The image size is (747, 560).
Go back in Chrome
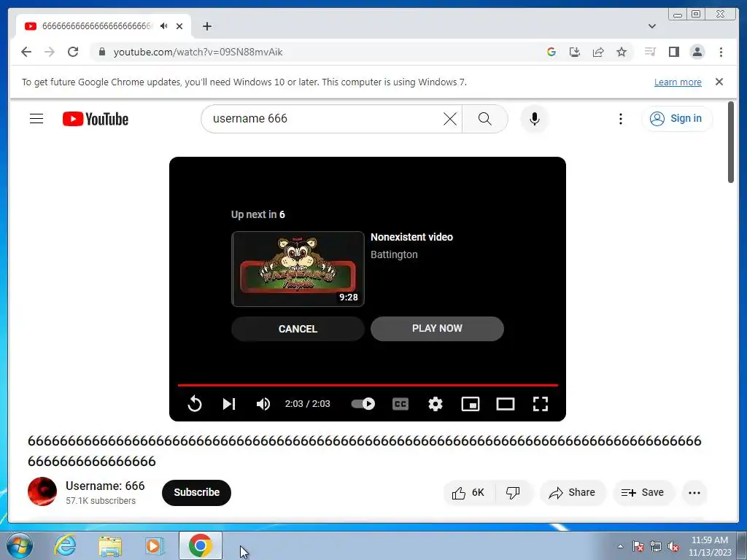(x=26, y=52)
